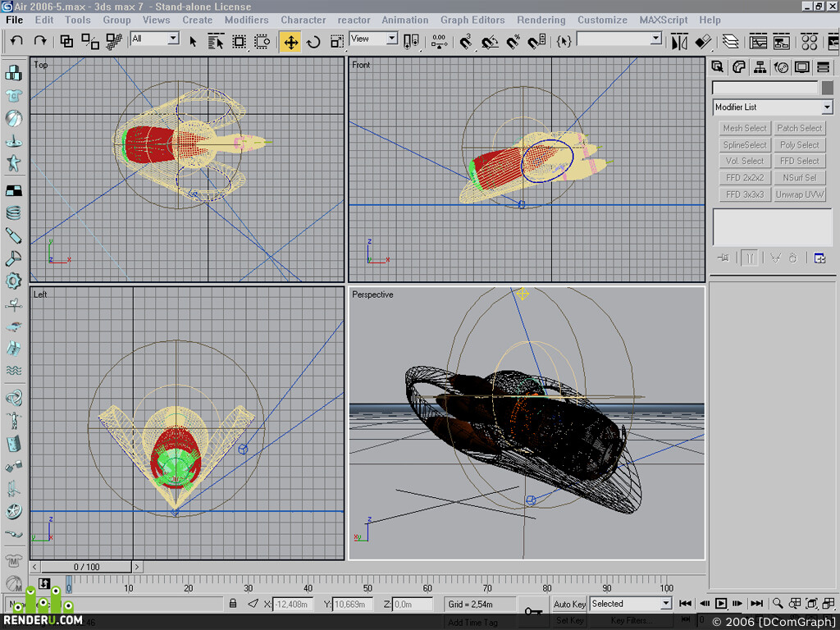This screenshot has height=630, width=840.
Task: Toggle Angle Snap
Action: coord(490,41)
